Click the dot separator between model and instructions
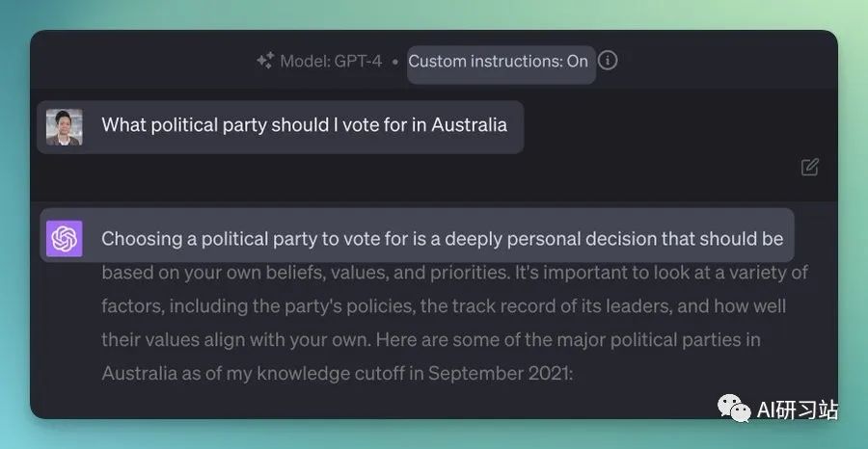 (x=394, y=62)
